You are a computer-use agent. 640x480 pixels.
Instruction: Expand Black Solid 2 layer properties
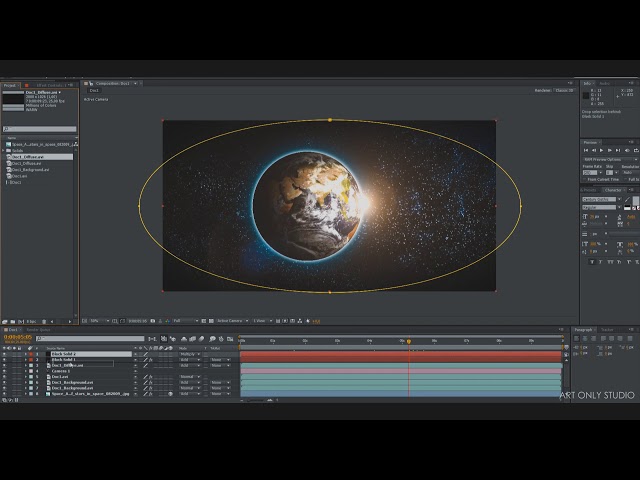pyautogui.click(x=26, y=354)
